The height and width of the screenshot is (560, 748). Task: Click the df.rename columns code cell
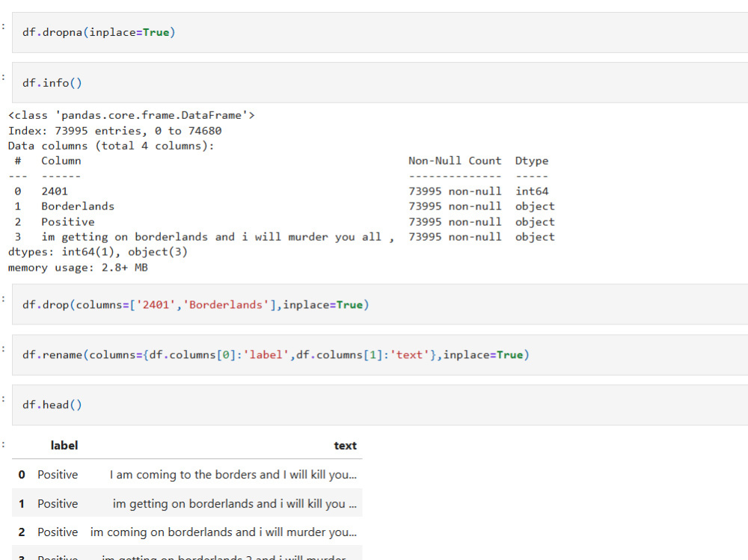(380, 355)
